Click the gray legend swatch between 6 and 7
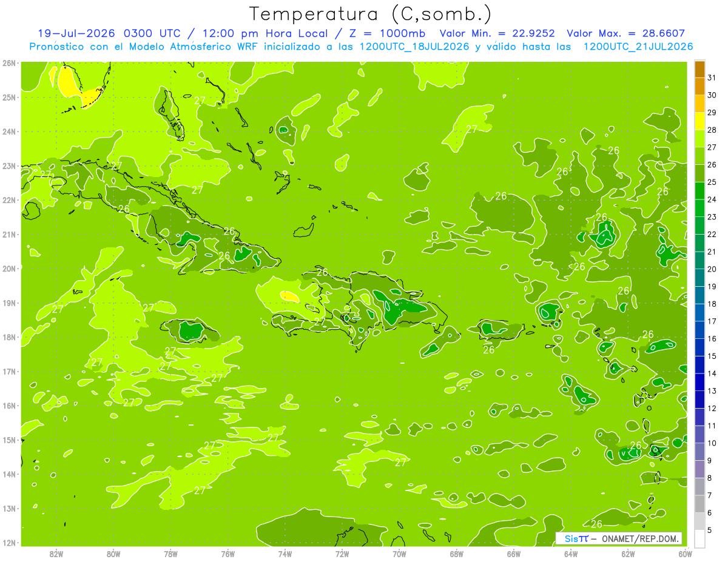The height and width of the screenshot is (562, 728). [699, 504]
